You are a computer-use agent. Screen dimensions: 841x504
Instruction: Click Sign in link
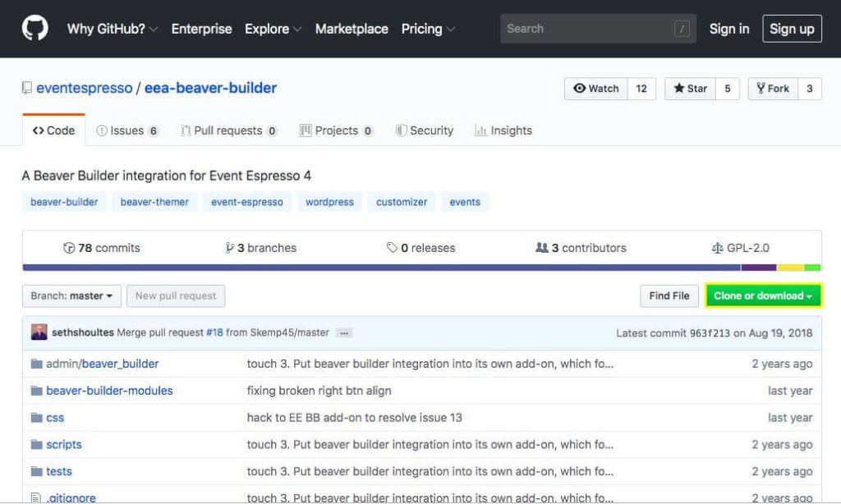point(729,29)
